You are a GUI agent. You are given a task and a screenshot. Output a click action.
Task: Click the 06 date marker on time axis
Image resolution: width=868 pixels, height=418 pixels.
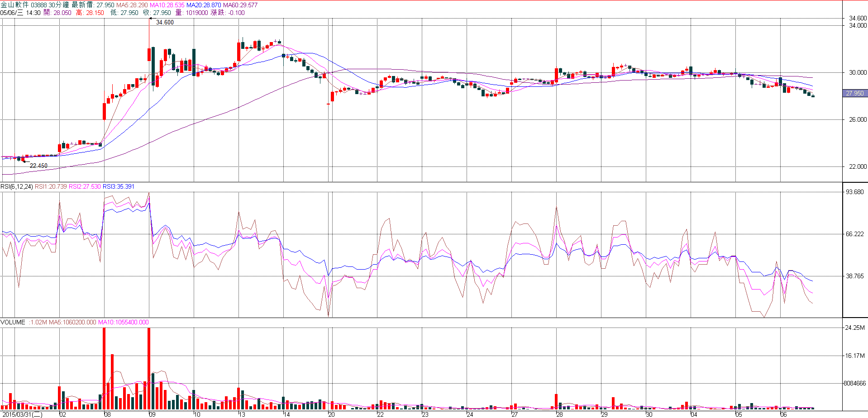click(783, 414)
